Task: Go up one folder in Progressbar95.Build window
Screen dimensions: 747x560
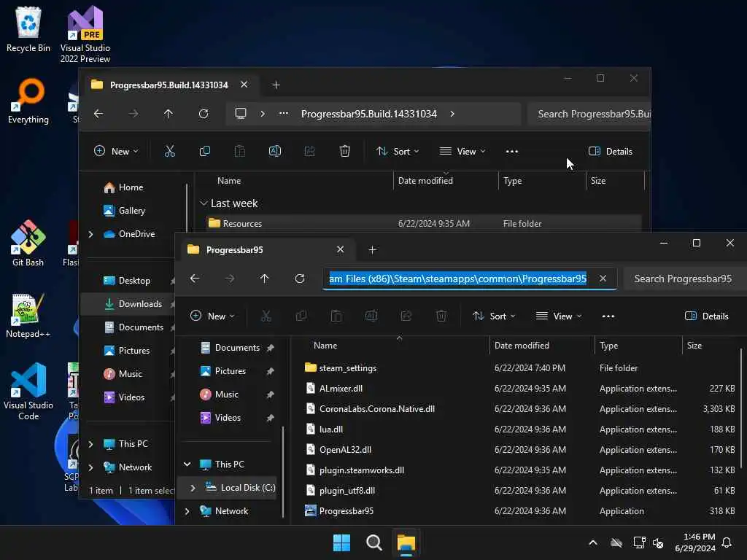Action: point(169,114)
